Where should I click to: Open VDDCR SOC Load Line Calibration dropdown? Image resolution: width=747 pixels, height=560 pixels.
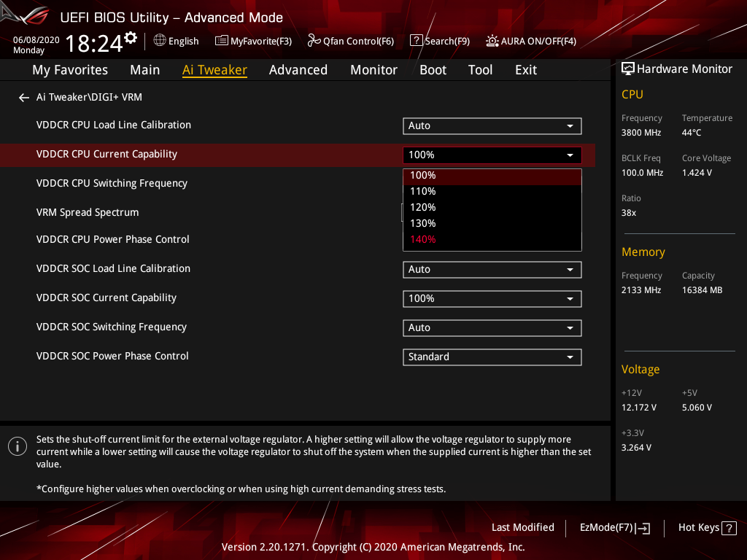pos(492,270)
